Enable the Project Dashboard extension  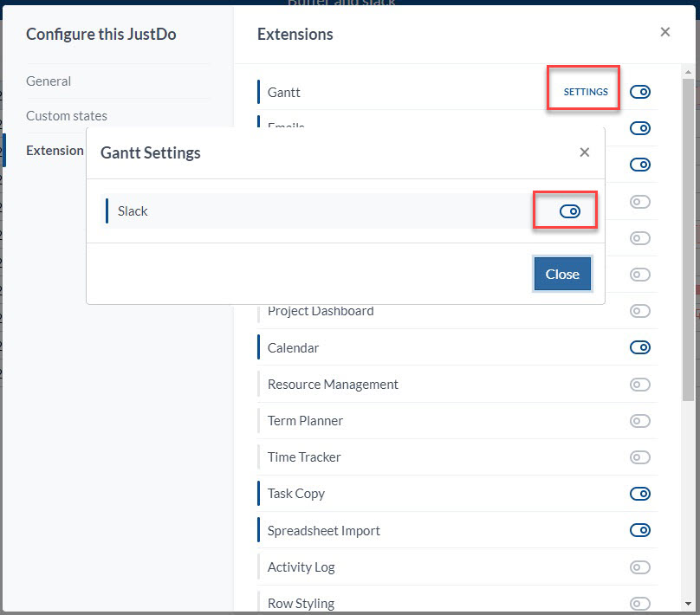[x=639, y=311]
